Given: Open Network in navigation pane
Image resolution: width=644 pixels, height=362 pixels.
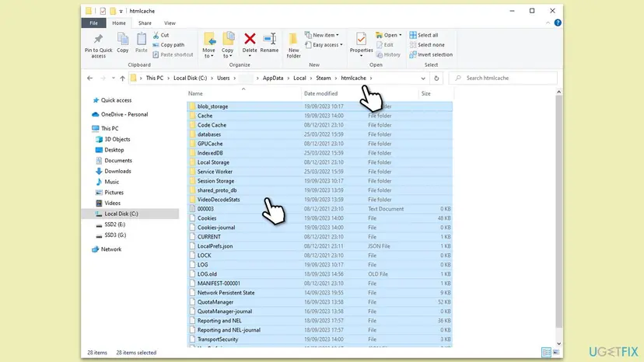Looking at the screenshot, I should tap(111, 249).
